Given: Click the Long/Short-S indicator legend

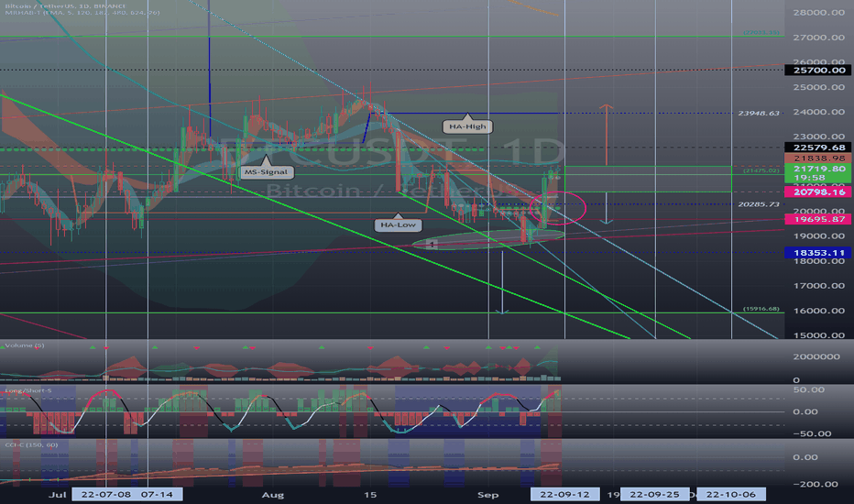Looking at the screenshot, I should [28, 390].
